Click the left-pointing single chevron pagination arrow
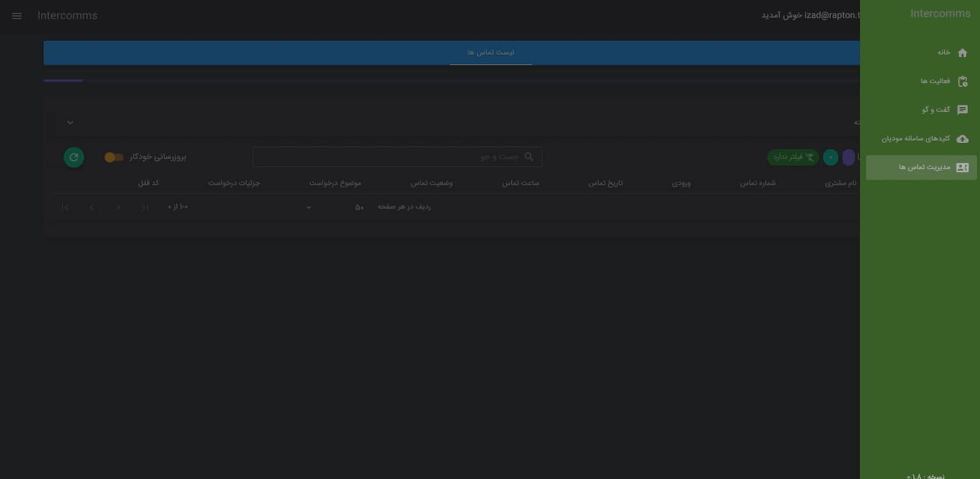Viewport: 980px width, 479px height. (x=92, y=208)
